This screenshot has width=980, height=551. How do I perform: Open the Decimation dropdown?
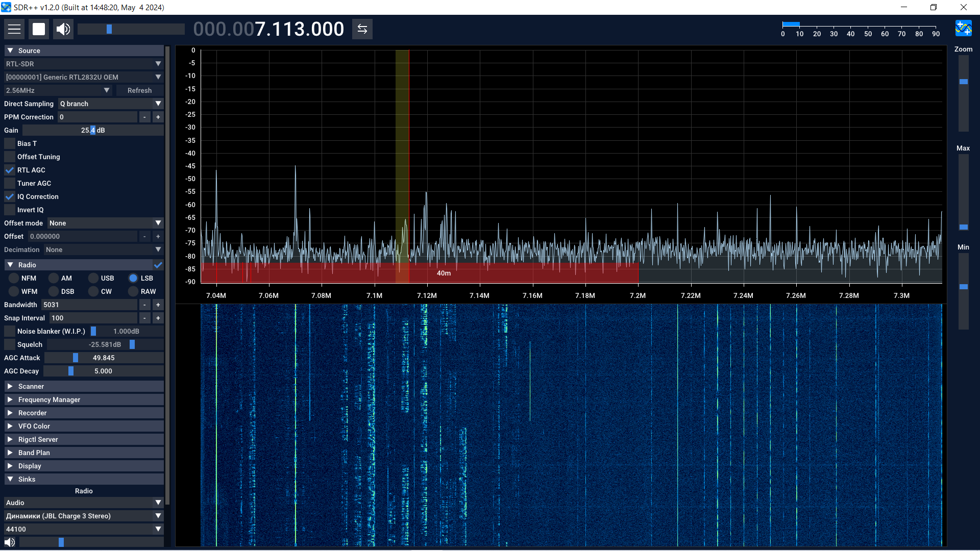[x=104, y=249]
